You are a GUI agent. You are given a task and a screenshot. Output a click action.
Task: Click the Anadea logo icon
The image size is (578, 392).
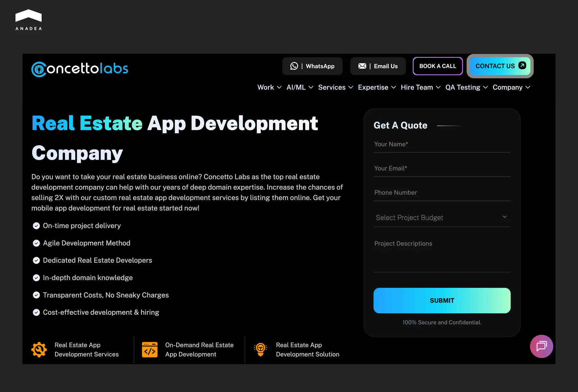tap(29, 16)
